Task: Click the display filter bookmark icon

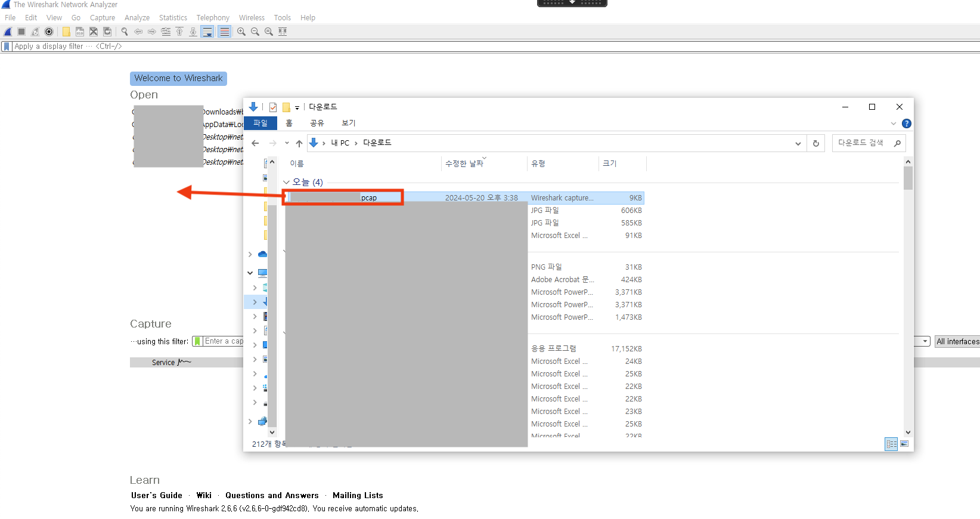Action: tap(7, 46)
